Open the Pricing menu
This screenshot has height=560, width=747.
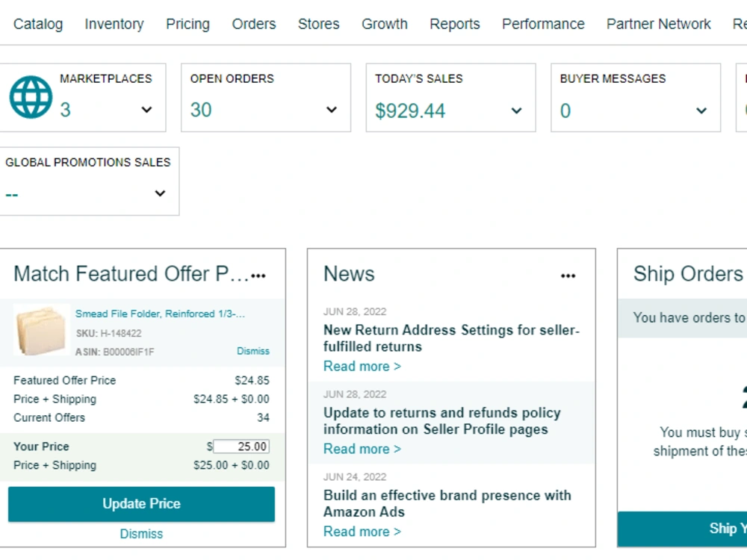pyautogui.click(x=187, y=24)
